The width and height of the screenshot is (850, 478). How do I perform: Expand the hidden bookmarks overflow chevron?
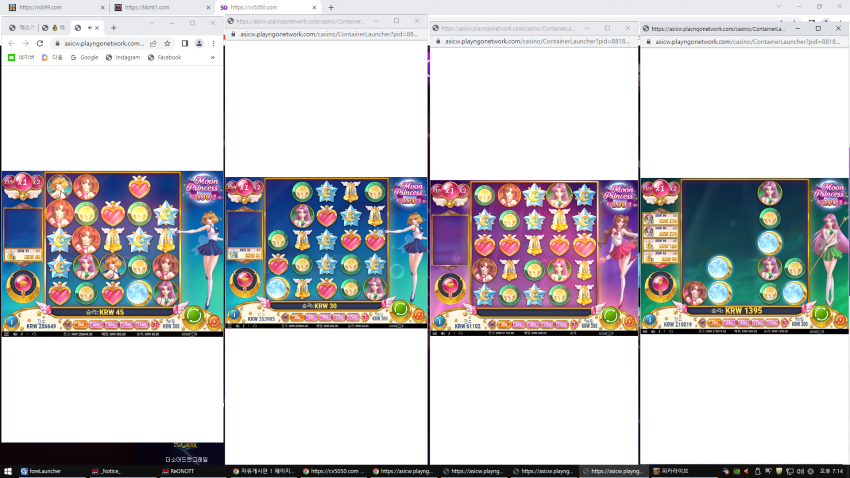click(212, 57)
